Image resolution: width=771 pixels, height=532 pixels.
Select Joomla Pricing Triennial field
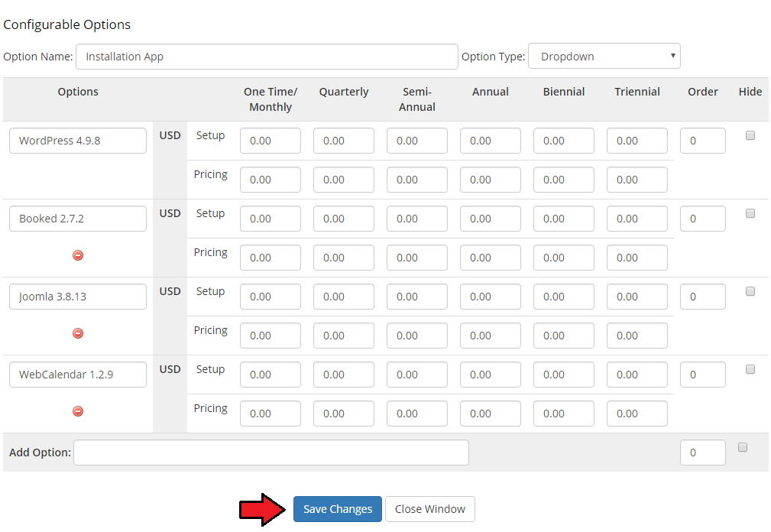pyautogui.click(x=637, y=336)
